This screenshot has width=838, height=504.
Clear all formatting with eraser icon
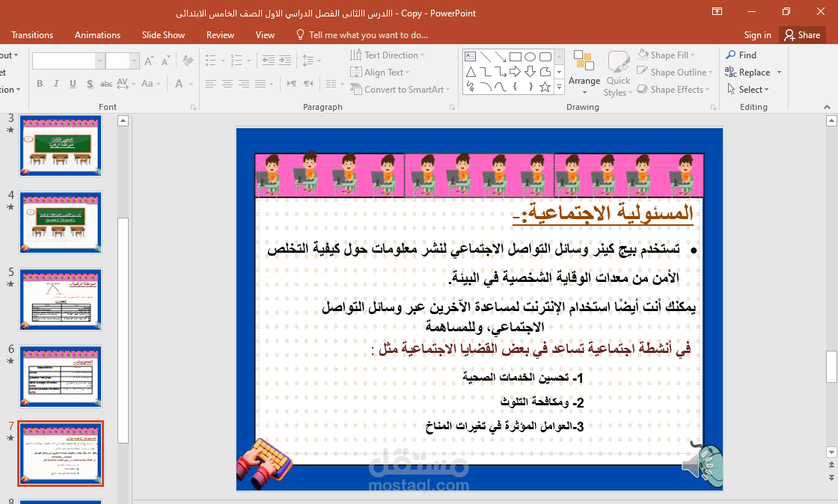pyautogui.click(x=188, y=61)
